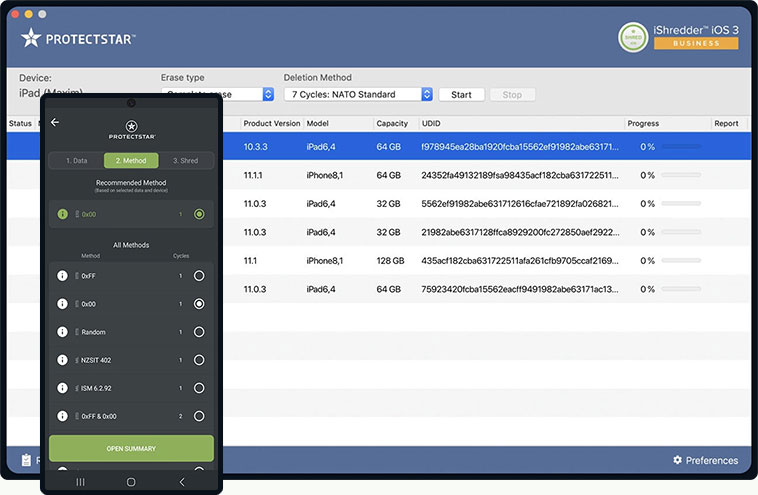Tap the Android home navigation button
Screen dimensions: 758x495
point(131,481)
